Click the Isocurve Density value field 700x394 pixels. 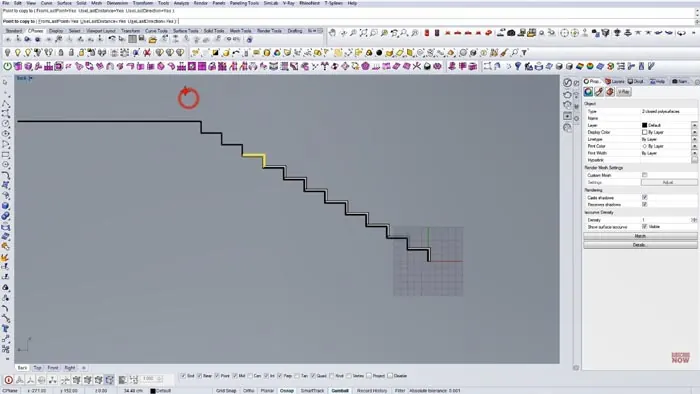pyautogui.click(x=666, y=220)
